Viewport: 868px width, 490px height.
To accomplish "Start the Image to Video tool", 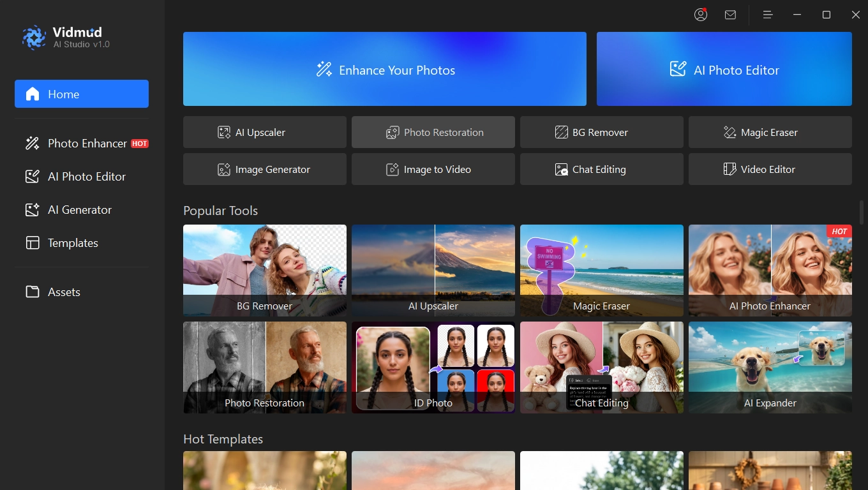I will click(433, 169).
